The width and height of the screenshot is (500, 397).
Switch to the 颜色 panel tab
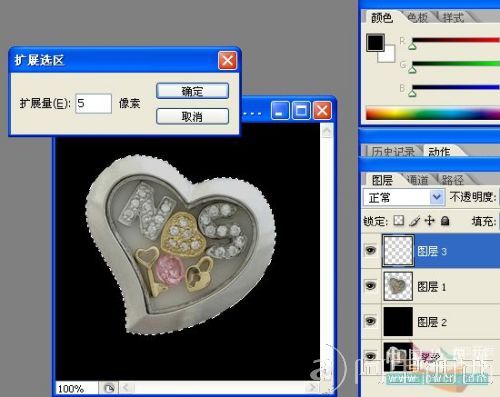pyautogui.click(x=382, y=17)
